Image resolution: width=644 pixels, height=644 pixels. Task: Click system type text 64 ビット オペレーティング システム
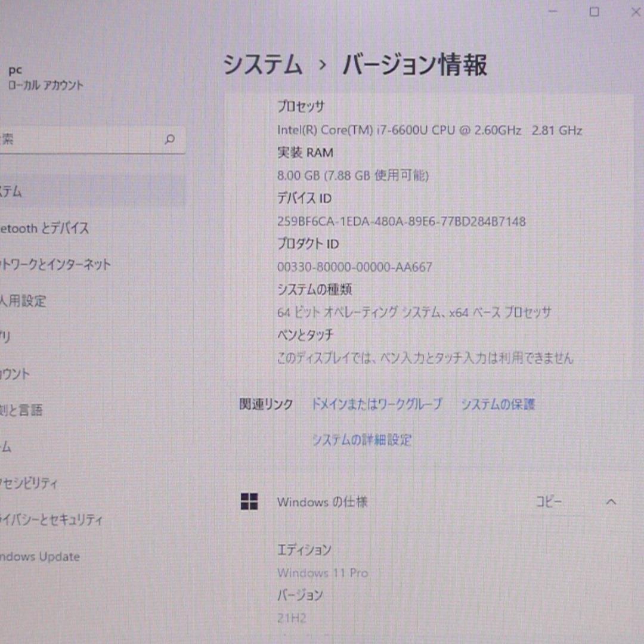click(414, 312)
